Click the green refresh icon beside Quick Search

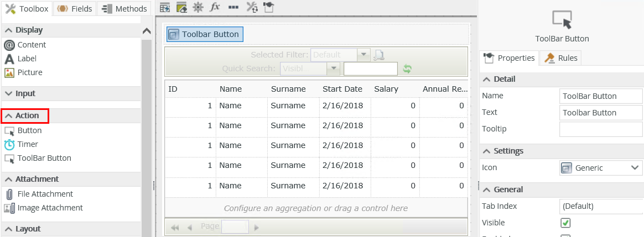[407, 69]
